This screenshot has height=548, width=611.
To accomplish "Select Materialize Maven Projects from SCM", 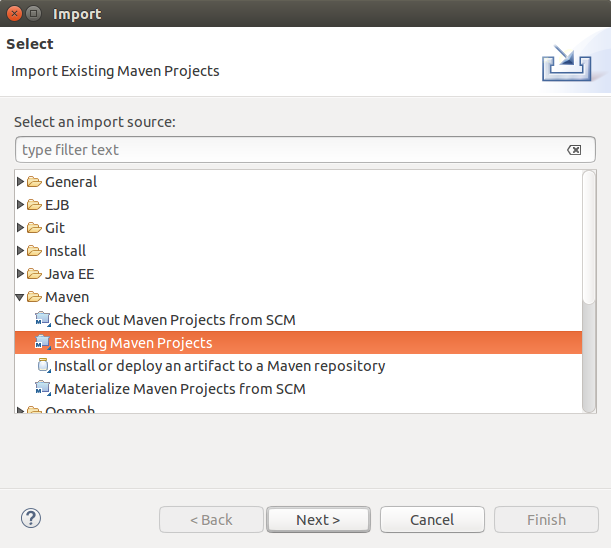I will pyautogui.click(x=180, y=389).
